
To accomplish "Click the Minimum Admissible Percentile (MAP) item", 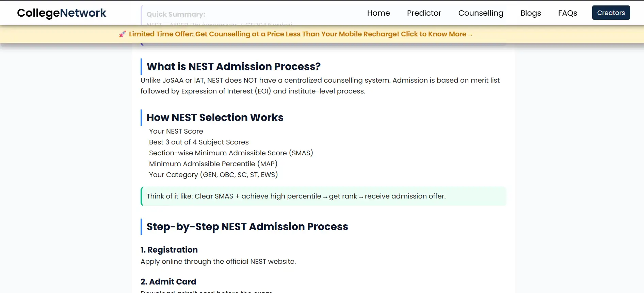I will pyautogui.click(x=213, y=164).
